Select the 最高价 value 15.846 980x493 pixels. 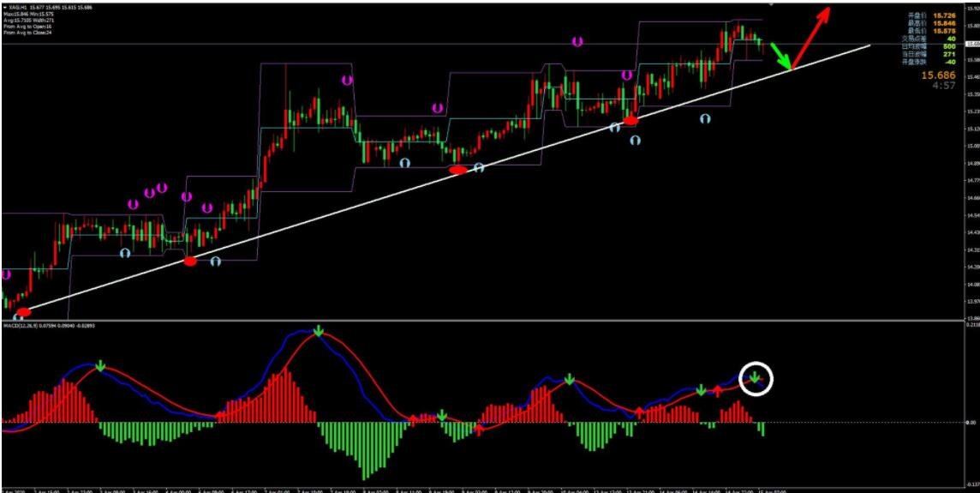point(944,22)
